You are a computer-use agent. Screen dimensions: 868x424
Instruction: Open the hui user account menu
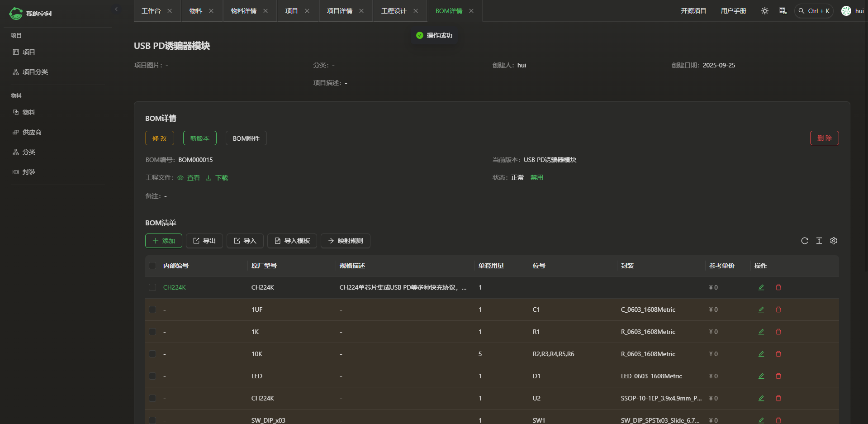click(x=852, y=11)
